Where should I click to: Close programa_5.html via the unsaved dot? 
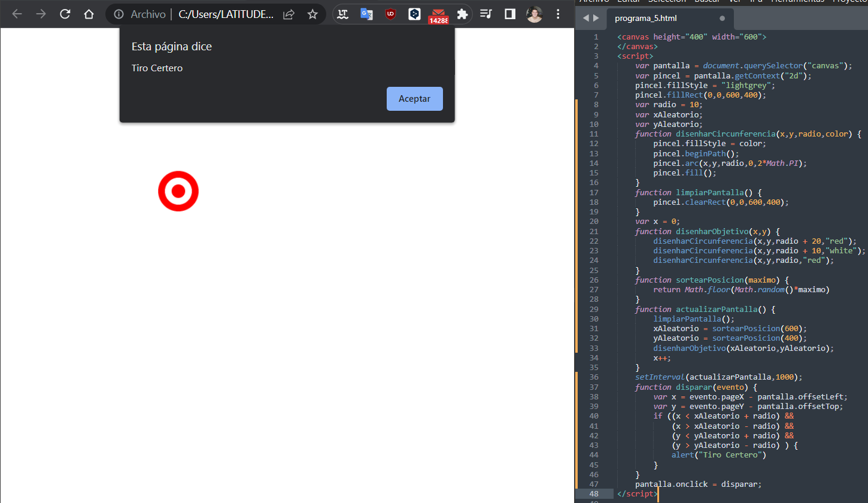click(x=722, y=19)
